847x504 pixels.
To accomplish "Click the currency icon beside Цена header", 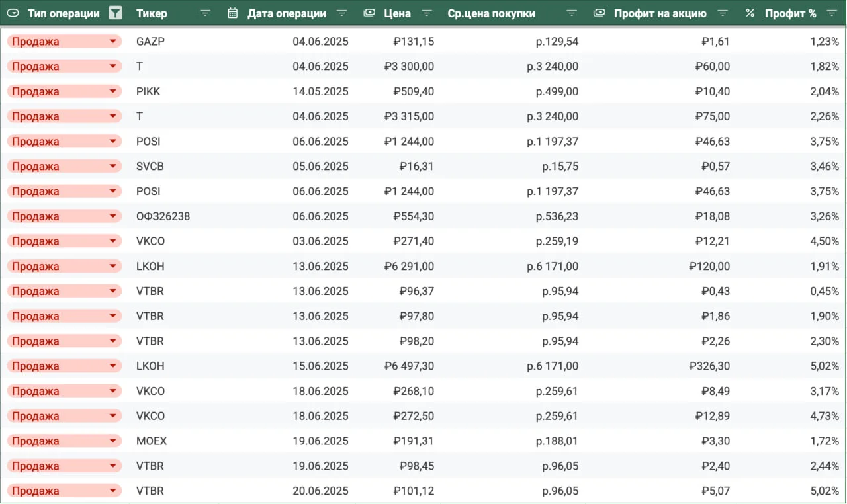I will [370, 13].
